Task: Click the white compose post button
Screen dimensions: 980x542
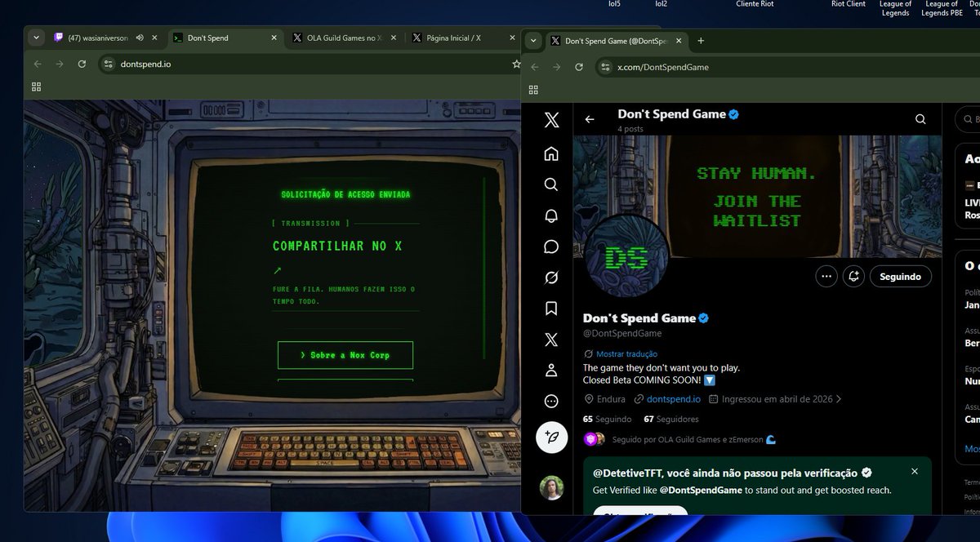Action: click(551, 438)
